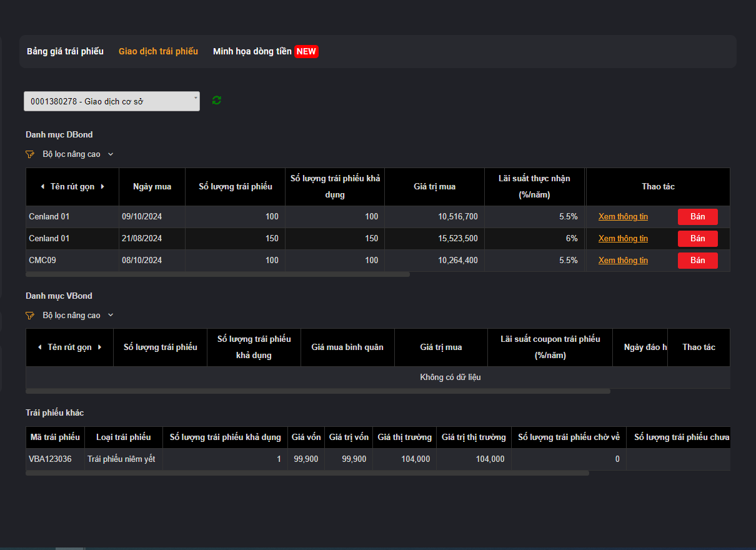Click the red NEW badge

(x=306, y=51)
